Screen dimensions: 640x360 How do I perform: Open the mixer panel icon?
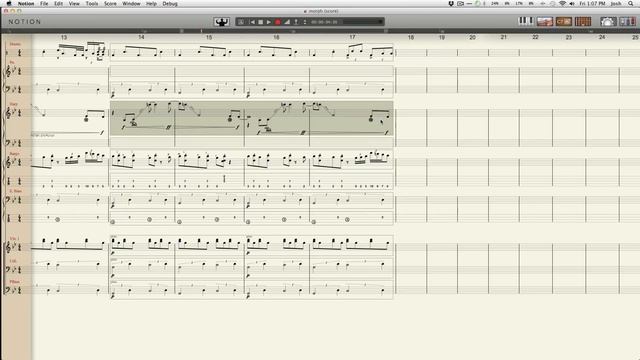tap(627, 21)
